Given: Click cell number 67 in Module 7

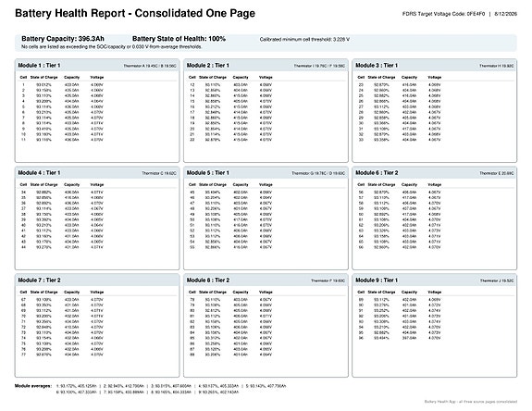Looking at the screenshot, I should 23,300.
